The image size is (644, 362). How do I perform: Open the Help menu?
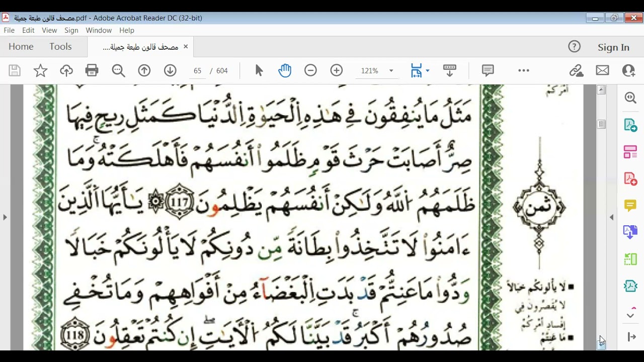[127, 30]
